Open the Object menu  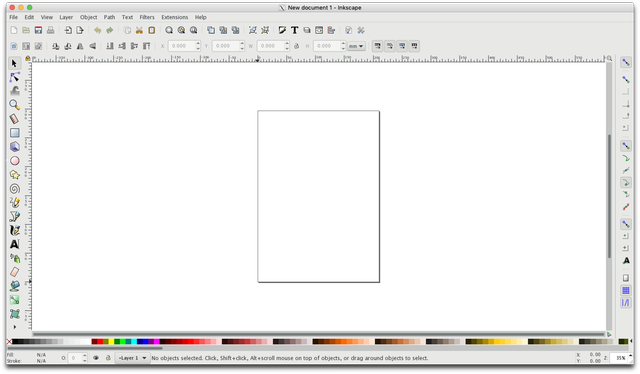tap(89, 17)
